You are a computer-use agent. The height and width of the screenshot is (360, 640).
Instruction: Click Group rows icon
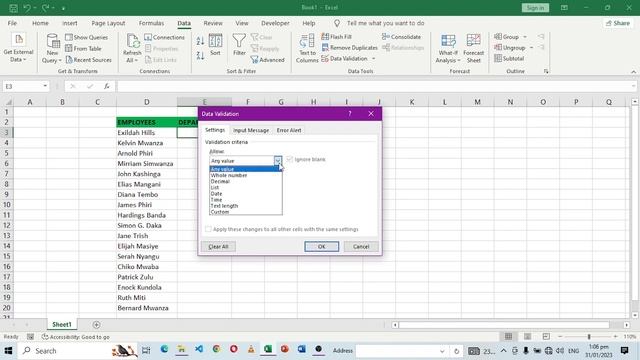(498, 37)
